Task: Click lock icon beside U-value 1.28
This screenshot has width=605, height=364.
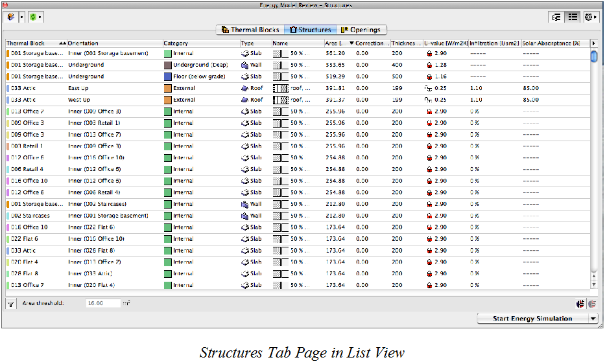Action: tap(429, 65)
